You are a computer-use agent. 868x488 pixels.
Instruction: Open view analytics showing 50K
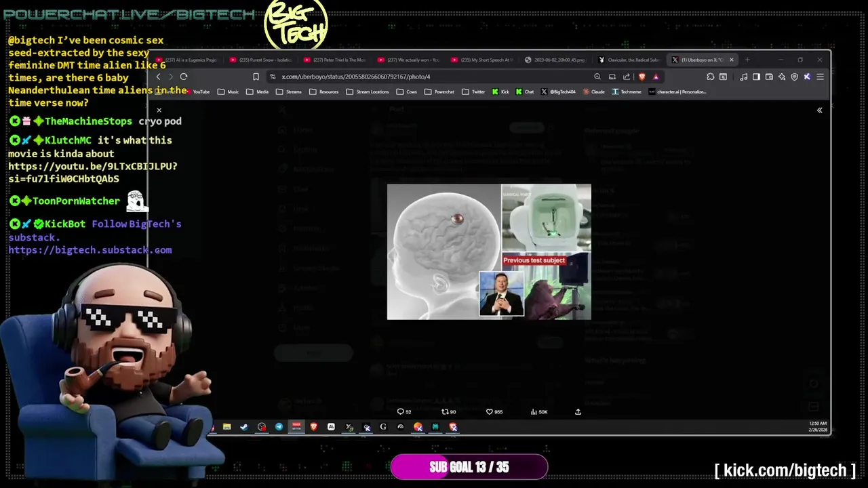click(x=539, y=411)
